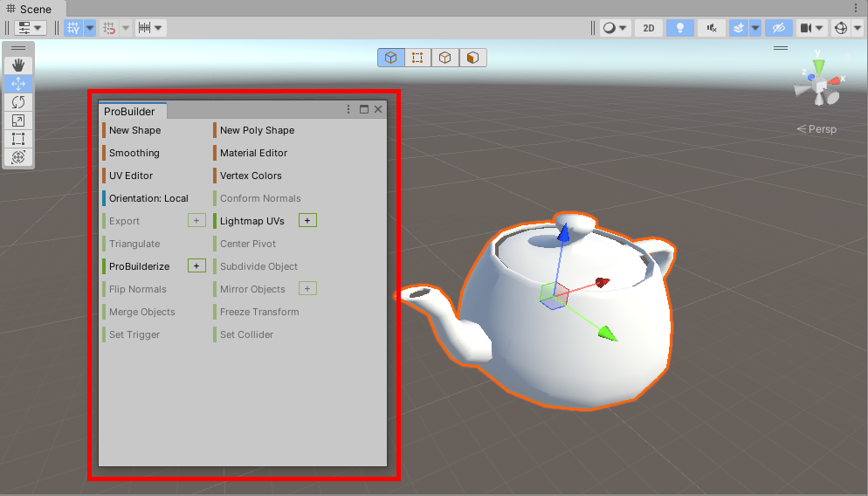Open the UV Editor
The image size is (868, 496).
click(131, 176)
